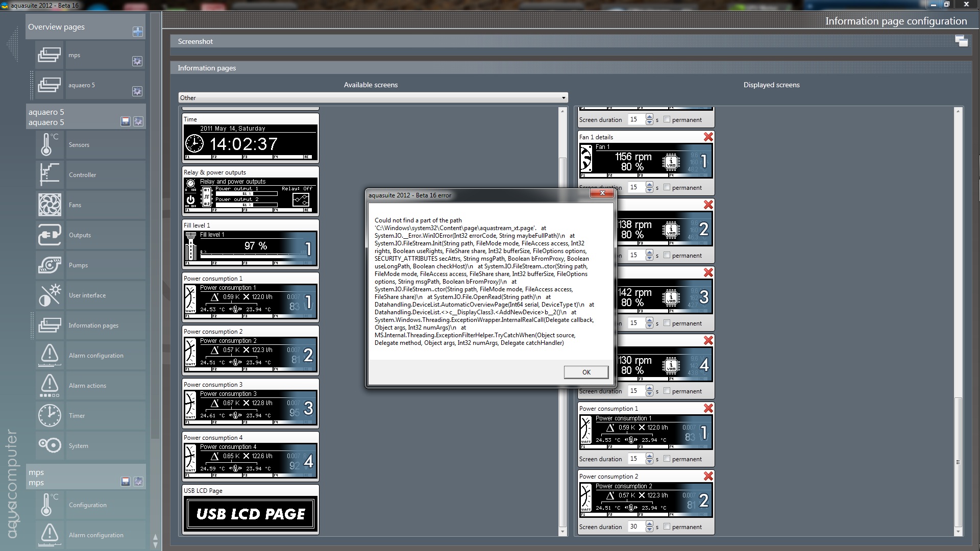The height and width of the screenshot is (551, 980).
Task: Click the Fans sidebar icon
Action: point(50,205)
